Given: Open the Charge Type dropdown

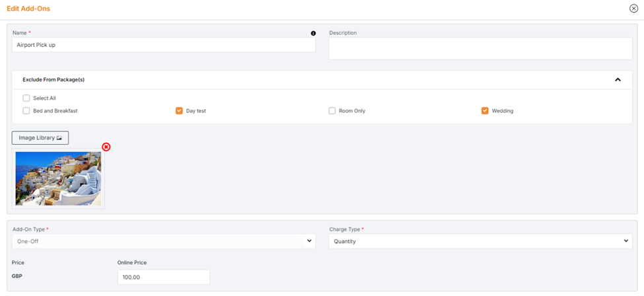Looking at the screenshot, I should [480, 241].
